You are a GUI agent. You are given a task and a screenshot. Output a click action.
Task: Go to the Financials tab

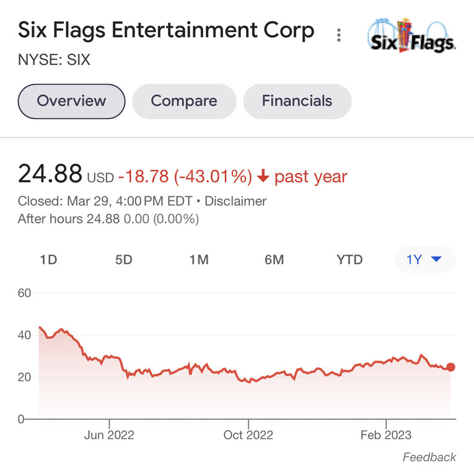click(x=297, y=101)
